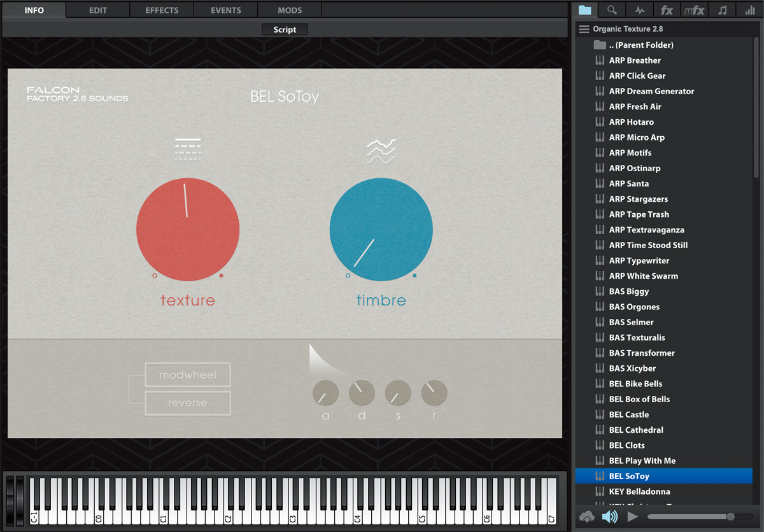Select the BAS Xicyber preset

664,368
